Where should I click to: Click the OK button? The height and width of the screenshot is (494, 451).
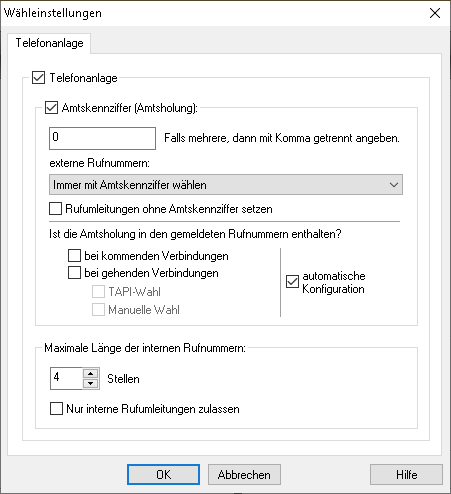(163, 474)
